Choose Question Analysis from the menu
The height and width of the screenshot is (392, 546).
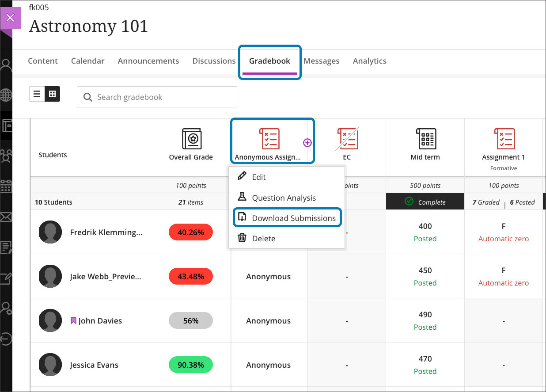point(284,198)
